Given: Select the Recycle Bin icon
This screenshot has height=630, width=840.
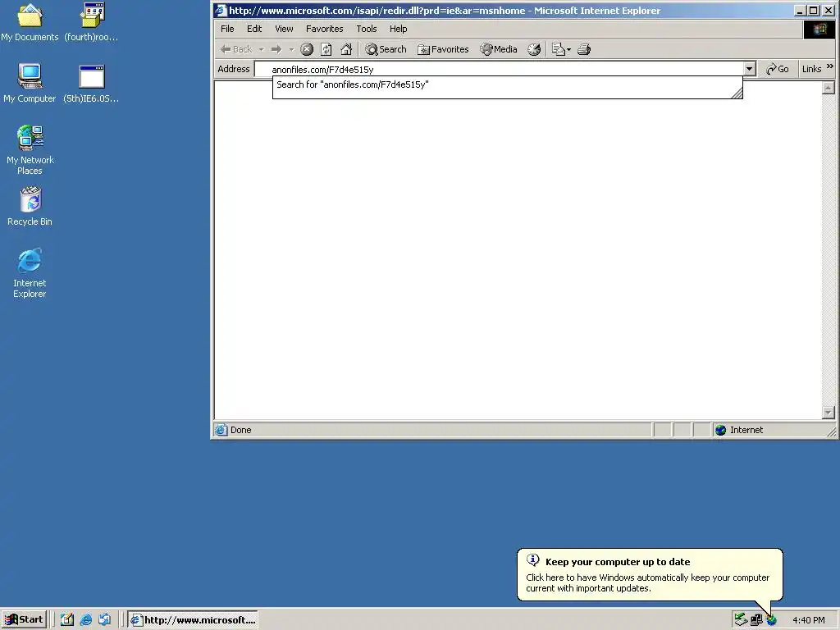Looking at the screenshot, I should point(30,206).
